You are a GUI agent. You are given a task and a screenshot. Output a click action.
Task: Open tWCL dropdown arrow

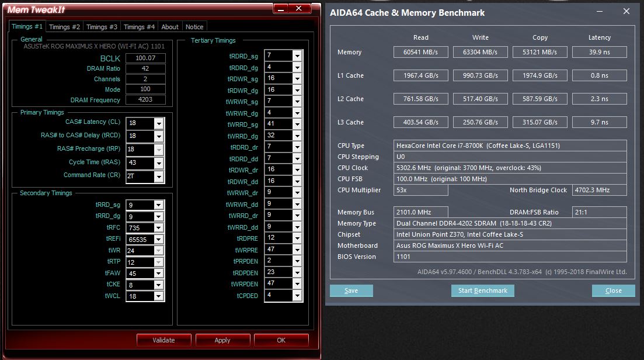point(159,296)
